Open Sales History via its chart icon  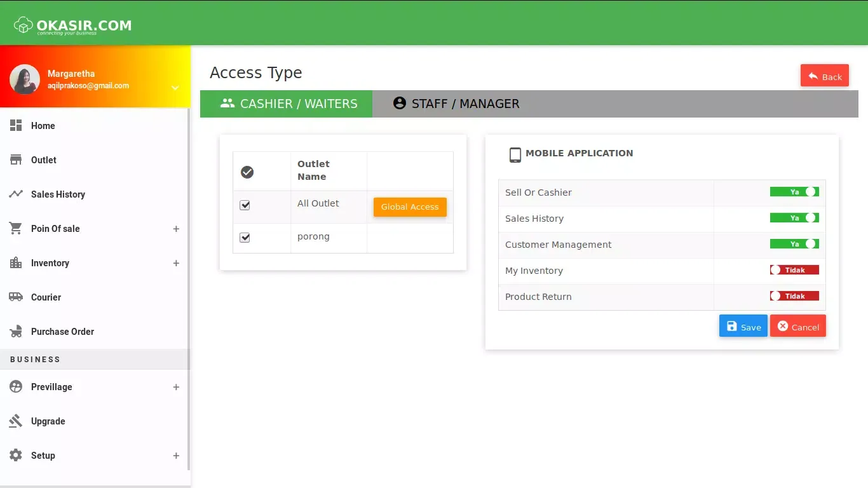coord(16,194)
